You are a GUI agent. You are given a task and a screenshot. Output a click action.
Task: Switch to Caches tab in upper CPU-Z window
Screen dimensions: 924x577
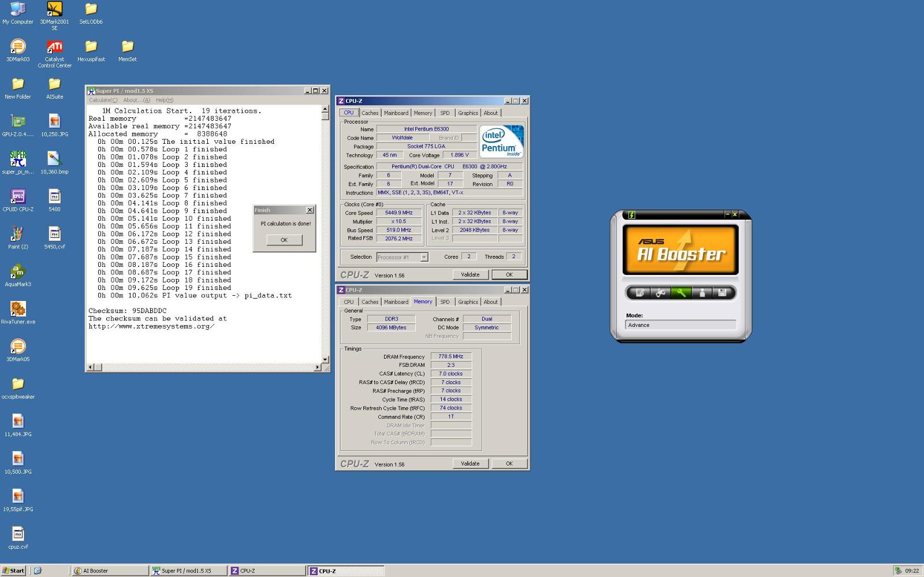370,113
